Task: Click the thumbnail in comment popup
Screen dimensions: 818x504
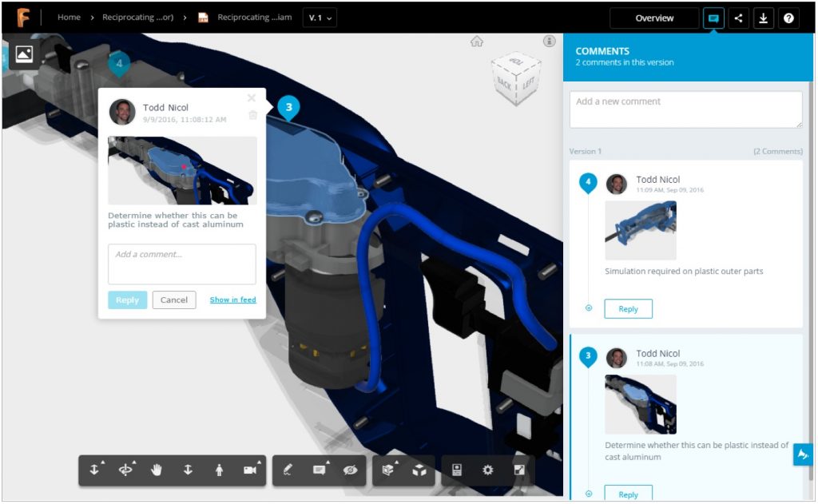Action: (x=182, y=171)
